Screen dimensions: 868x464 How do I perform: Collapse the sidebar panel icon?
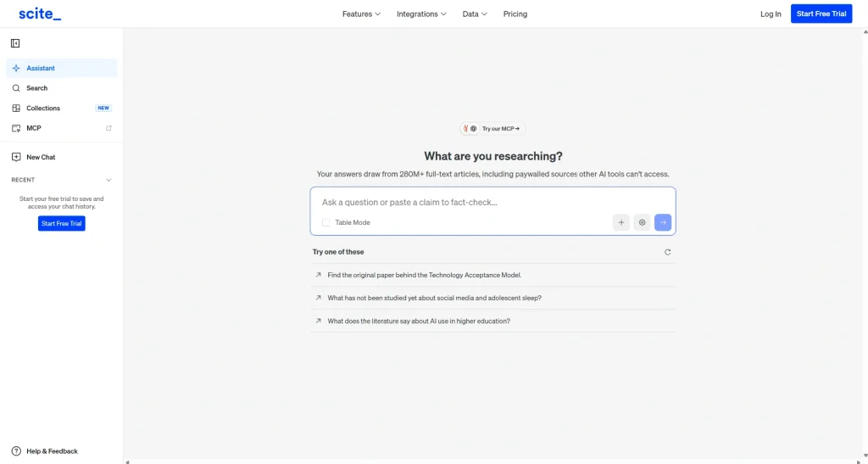pos(15,43)
